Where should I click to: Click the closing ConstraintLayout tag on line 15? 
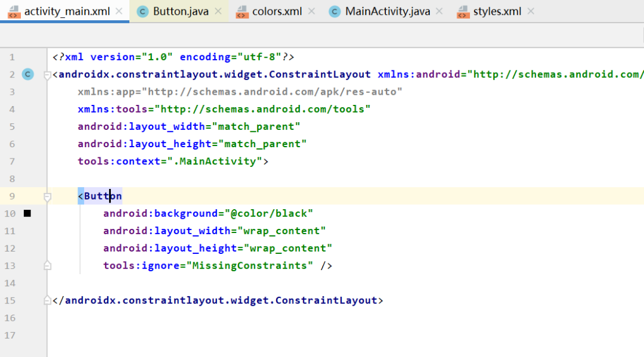[218, 300]
